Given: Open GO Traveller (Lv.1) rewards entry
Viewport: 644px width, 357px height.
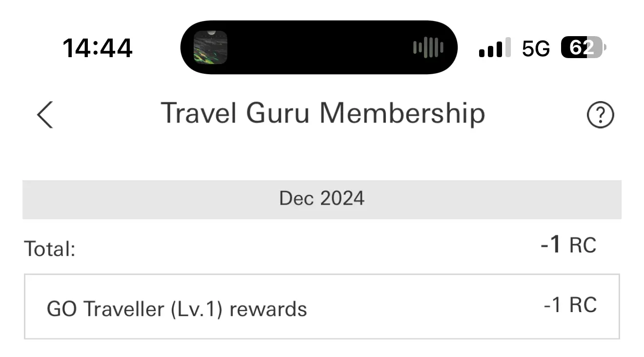Looking at the screenshot, I should click(322, 307).
